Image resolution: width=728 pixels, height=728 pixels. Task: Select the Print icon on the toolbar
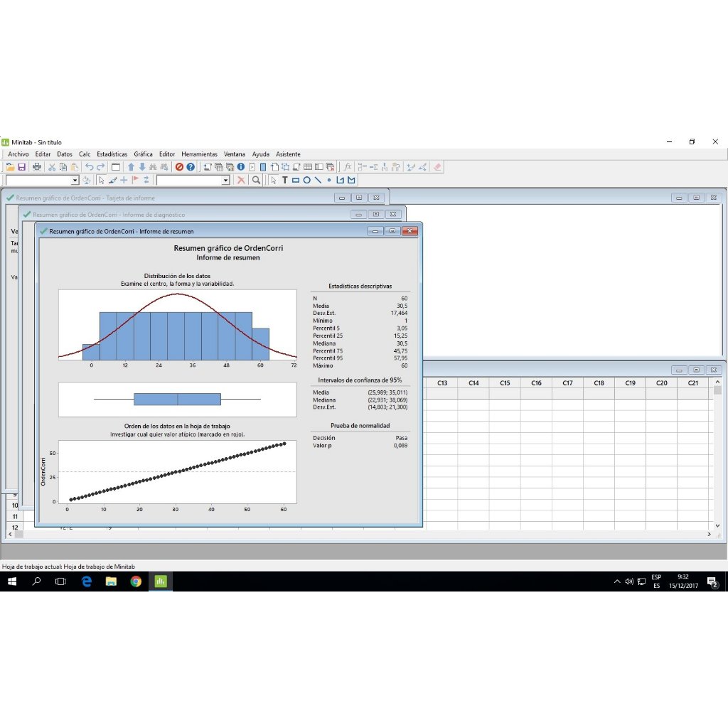[x=37, y=166]
